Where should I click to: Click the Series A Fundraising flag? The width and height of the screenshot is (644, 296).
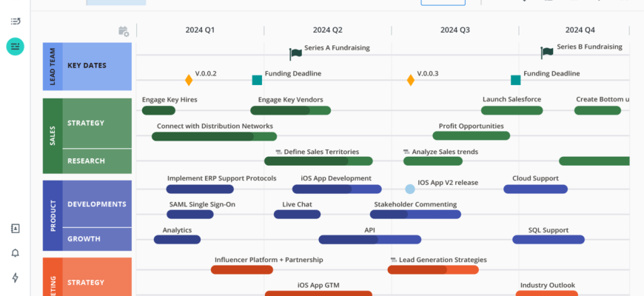(x=295, y=53)
